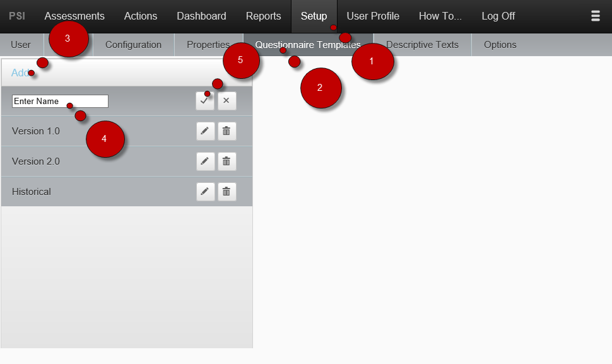Open the Reports menu item
The image size is (612, 364).
click(x=264, y=16)
